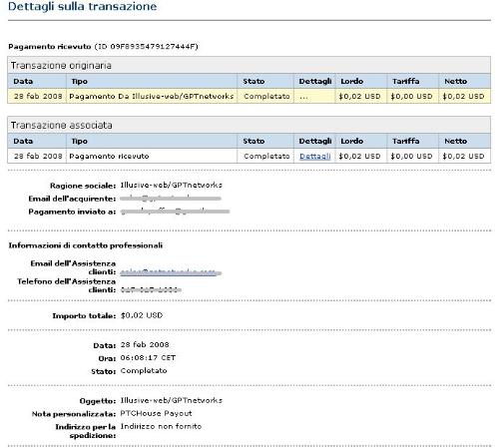Click the blurred customer support email link
The height and width of the screenshot is (448, 499).
171,272
